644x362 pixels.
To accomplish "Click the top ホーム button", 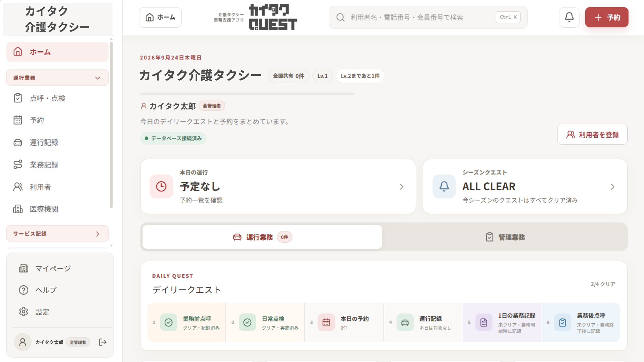I will (160, 17).
